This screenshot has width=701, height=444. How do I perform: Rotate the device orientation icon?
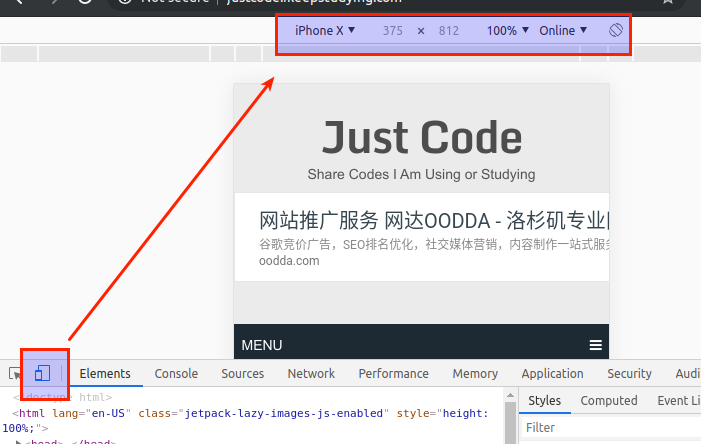click(616, 30)
